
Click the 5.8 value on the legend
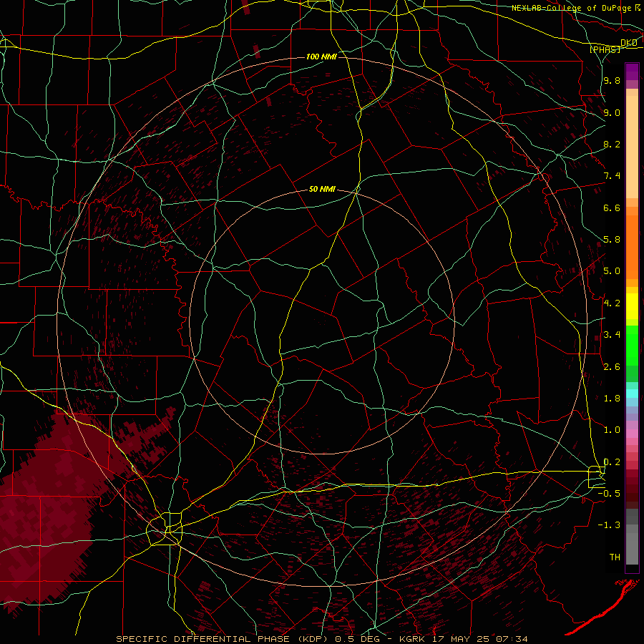(x=612, y=240)
